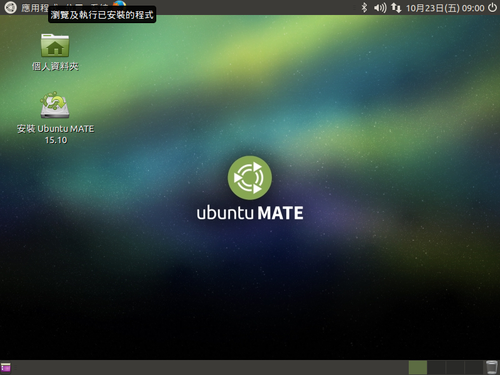Show the calendar from the 10月23日 clock

point(445,8)
